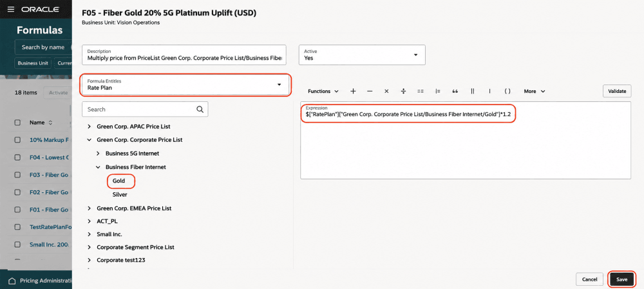Sort the Name column
The width and height of the screenshot is (644, 289).
(50, 123)
